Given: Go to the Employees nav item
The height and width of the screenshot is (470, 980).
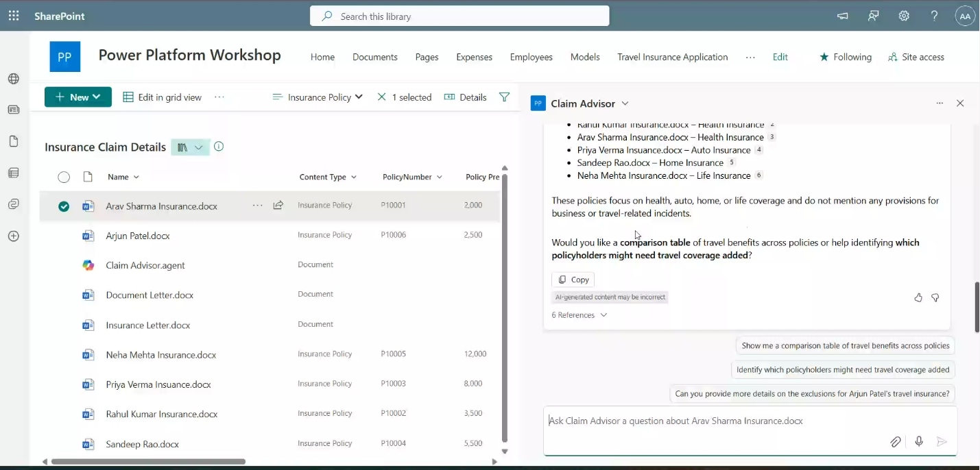Looking at the screenshot, I should (x=531, y=57).
